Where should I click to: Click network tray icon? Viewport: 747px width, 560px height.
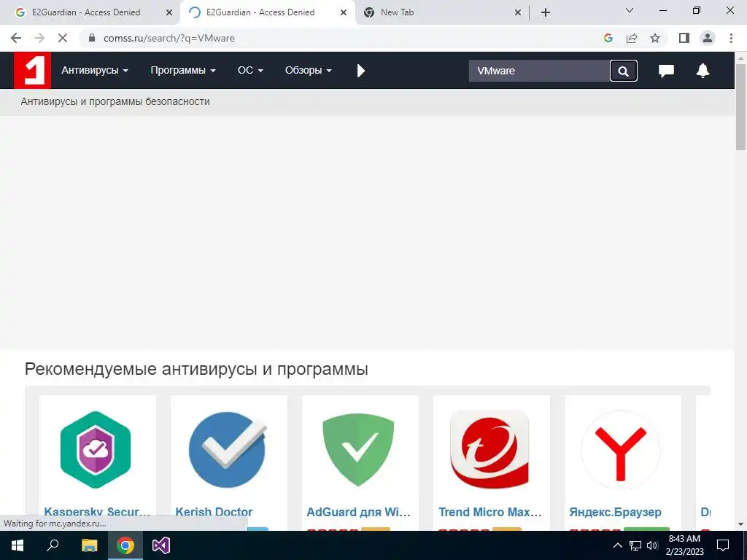click(635, 545)
